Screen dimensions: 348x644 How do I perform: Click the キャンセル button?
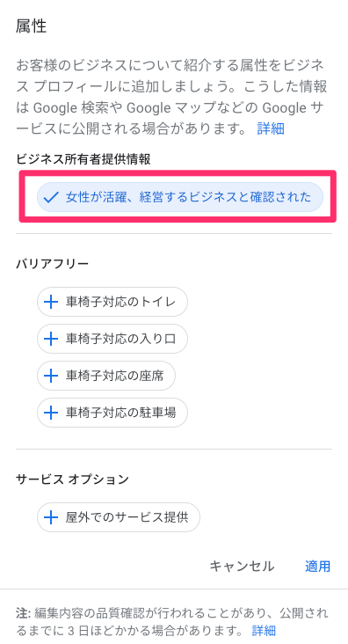coord(242,567)
